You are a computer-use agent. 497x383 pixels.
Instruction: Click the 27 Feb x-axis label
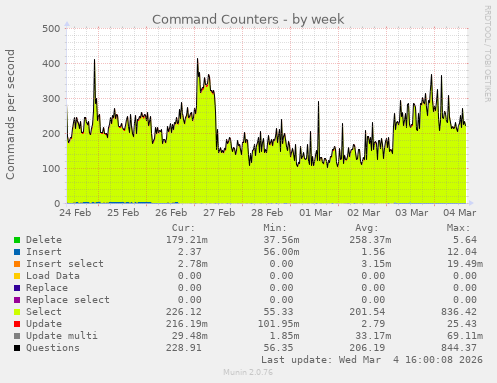[219, 213]
